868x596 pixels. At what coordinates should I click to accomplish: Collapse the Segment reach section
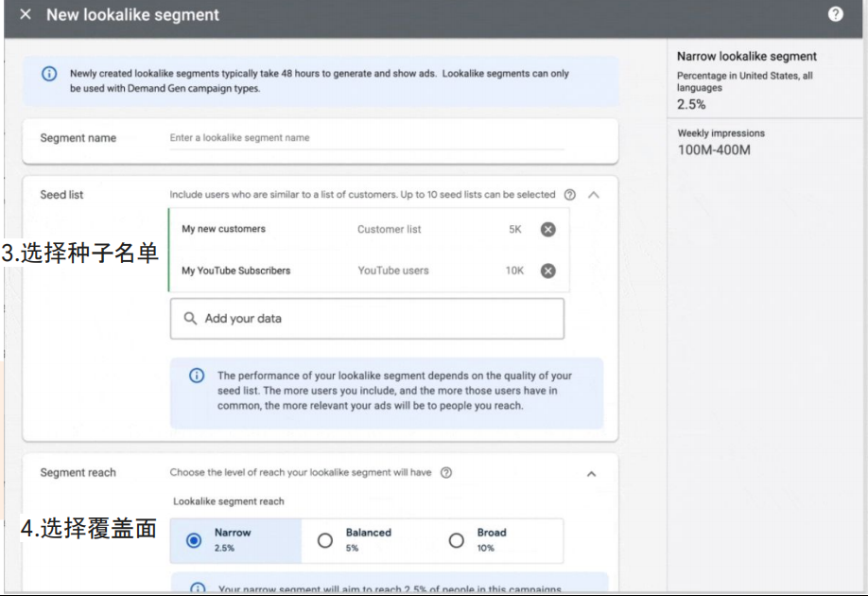tap(592, 474)
